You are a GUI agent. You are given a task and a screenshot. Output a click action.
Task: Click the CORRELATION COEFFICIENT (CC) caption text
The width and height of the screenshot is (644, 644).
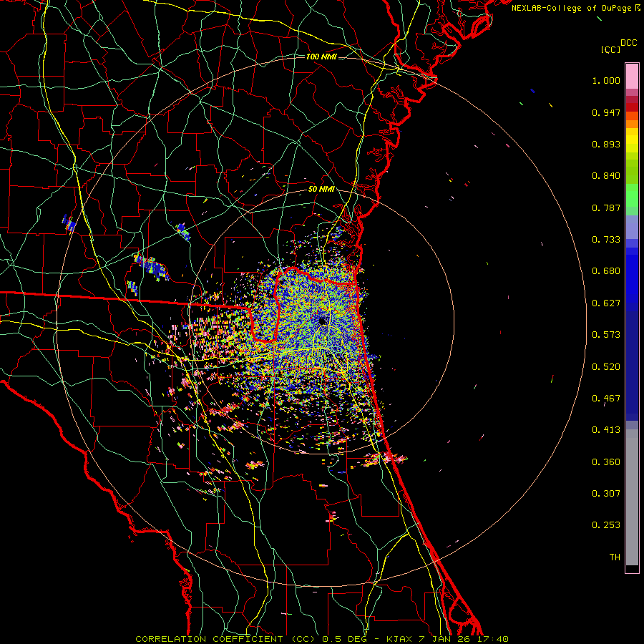pos(225,639)
